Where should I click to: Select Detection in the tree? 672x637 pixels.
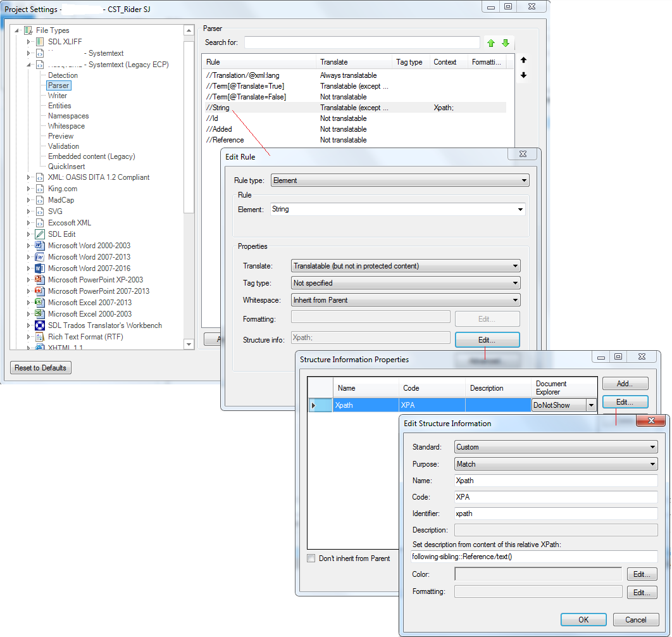(63, 75)
